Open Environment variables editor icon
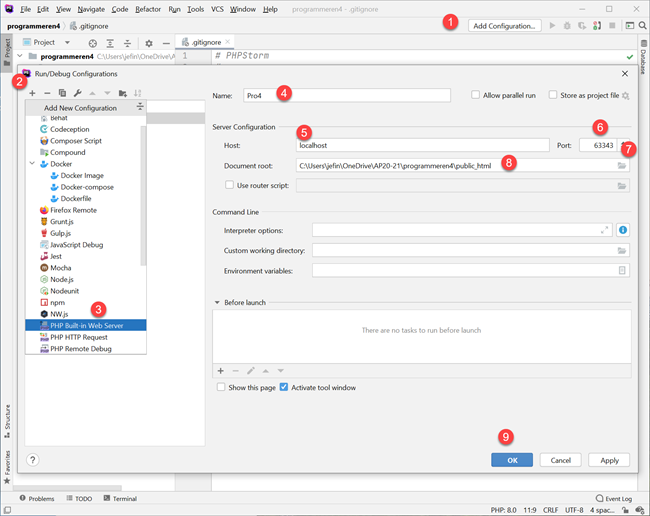Screen dimensions: 650x516 pos(622,270)
